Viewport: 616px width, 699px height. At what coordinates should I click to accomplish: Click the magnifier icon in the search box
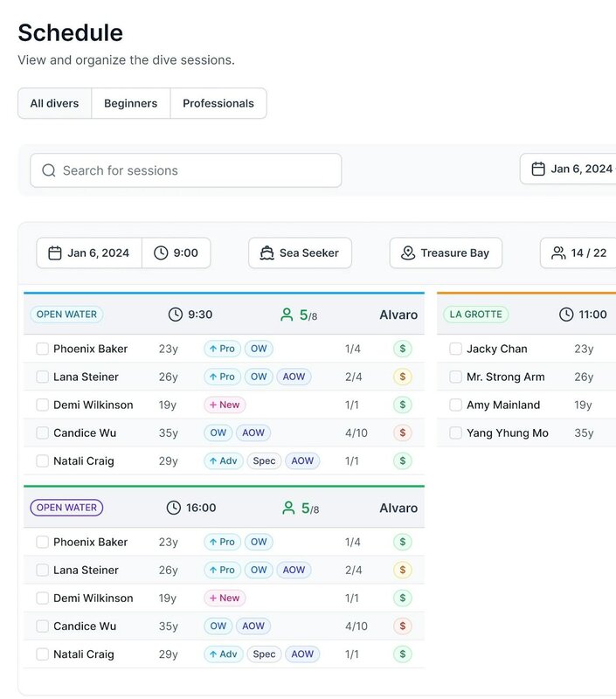pos(49,170)
